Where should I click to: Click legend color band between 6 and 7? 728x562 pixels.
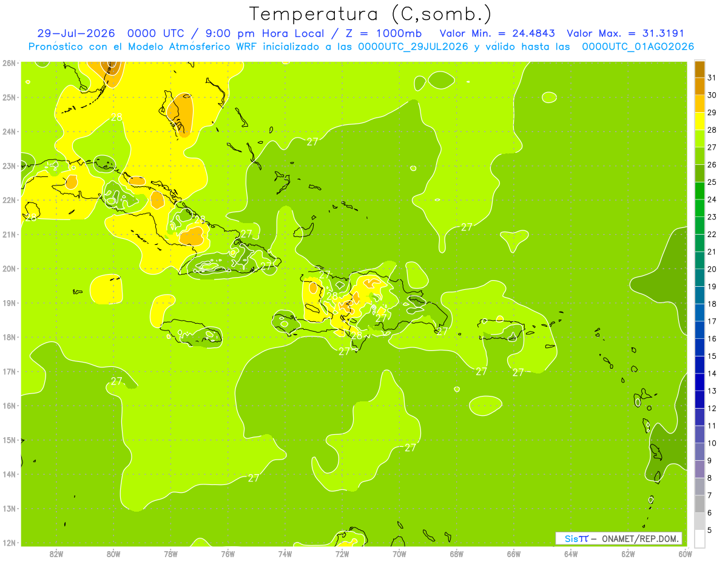(699, 503)
